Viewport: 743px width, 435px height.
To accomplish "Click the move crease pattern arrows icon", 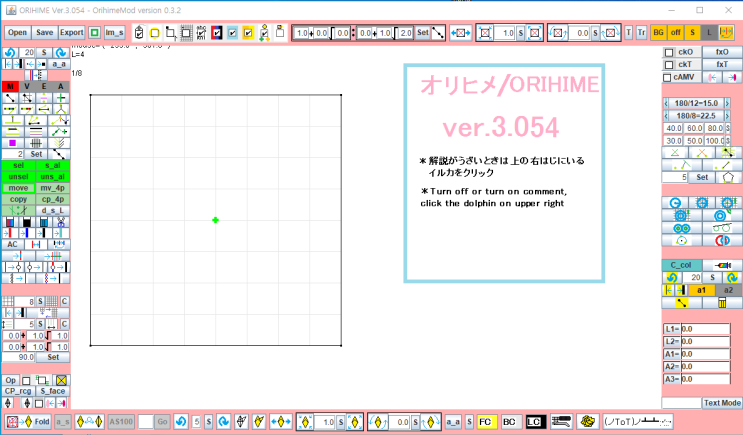I will click(x=460, y=33).
